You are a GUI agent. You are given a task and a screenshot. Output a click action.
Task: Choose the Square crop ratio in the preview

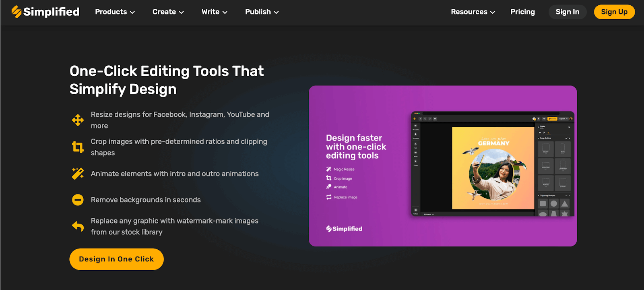546,149
